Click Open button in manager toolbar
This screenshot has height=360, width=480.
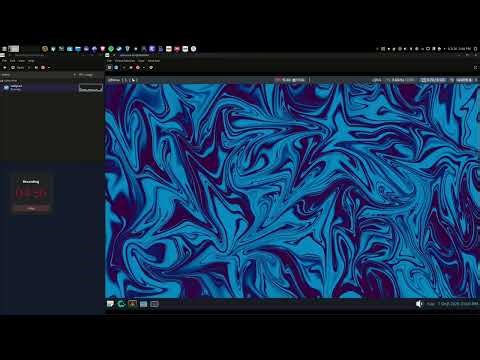(18, 67)
